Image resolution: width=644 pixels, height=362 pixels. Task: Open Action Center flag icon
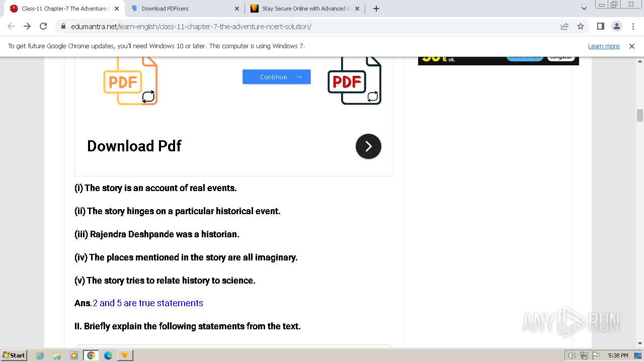[x=596, y=355]
